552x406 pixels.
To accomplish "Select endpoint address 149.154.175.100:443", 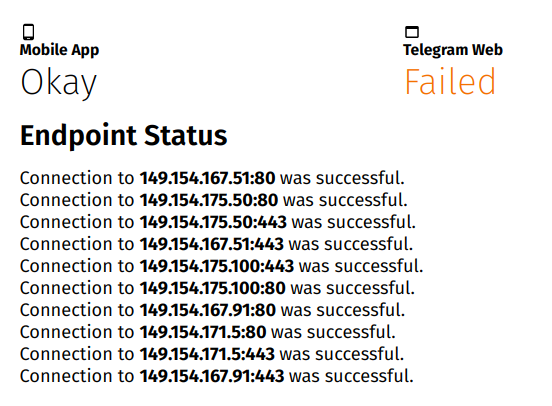I will (x=217, y=266).
